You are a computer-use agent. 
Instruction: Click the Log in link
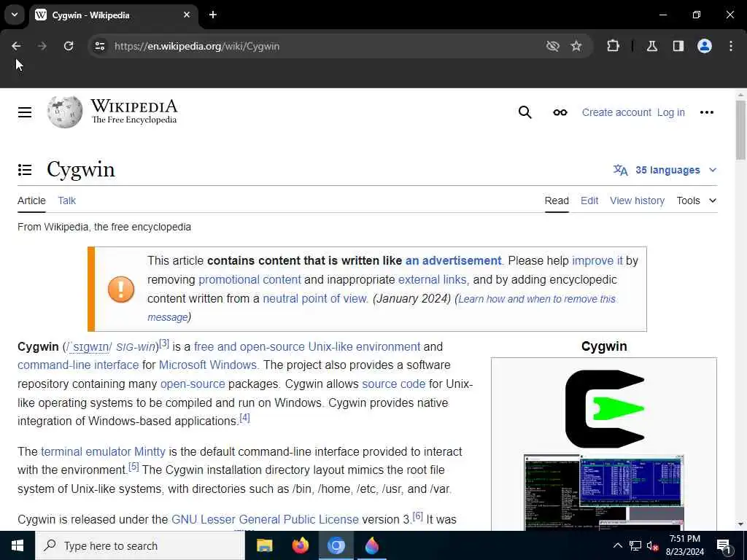pos(671,112)
